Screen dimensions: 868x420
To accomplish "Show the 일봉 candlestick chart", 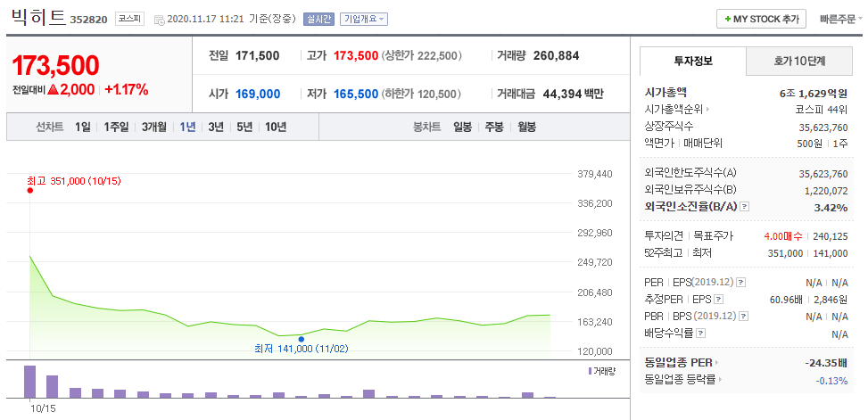I will [x=462, y=127].
